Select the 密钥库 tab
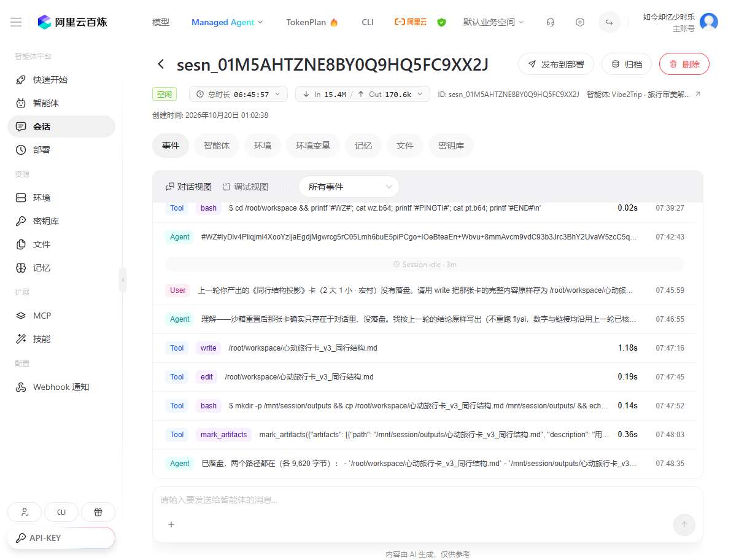The height and width of the screenshot is (560, 739). click(x=451, y=146)
